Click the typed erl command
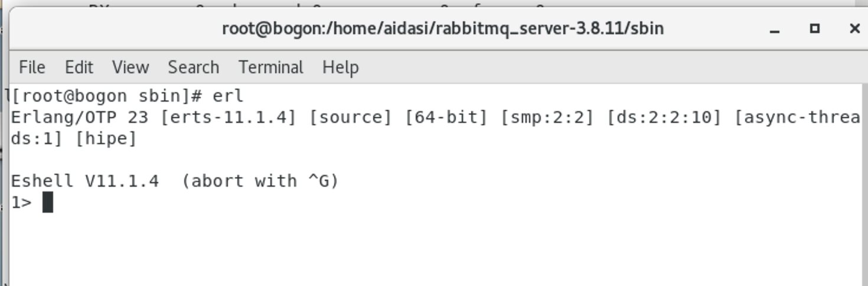Image resolution: width=868 pixels, height=286 pixels. (228, 96)
